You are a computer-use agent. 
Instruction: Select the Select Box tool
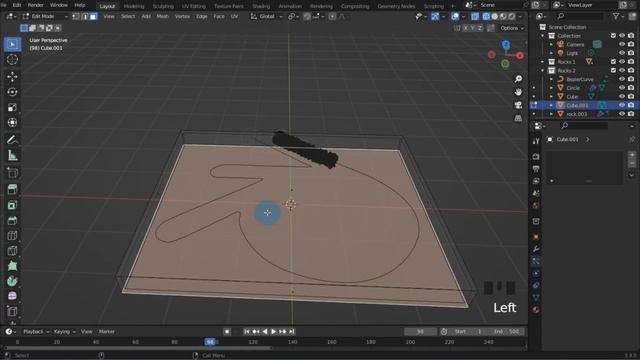pos(12,44)
